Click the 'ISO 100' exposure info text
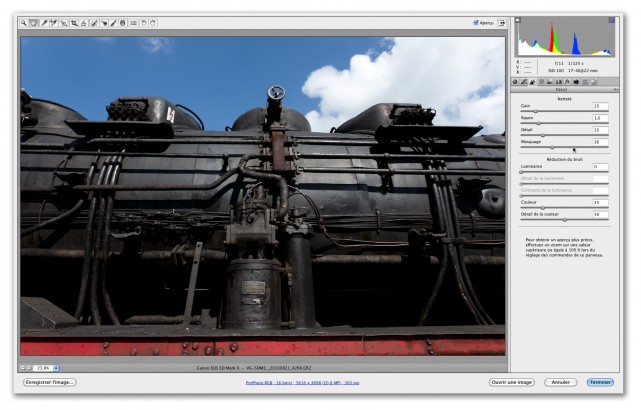Viewport: 641px width, 410px height. point(556,71)
